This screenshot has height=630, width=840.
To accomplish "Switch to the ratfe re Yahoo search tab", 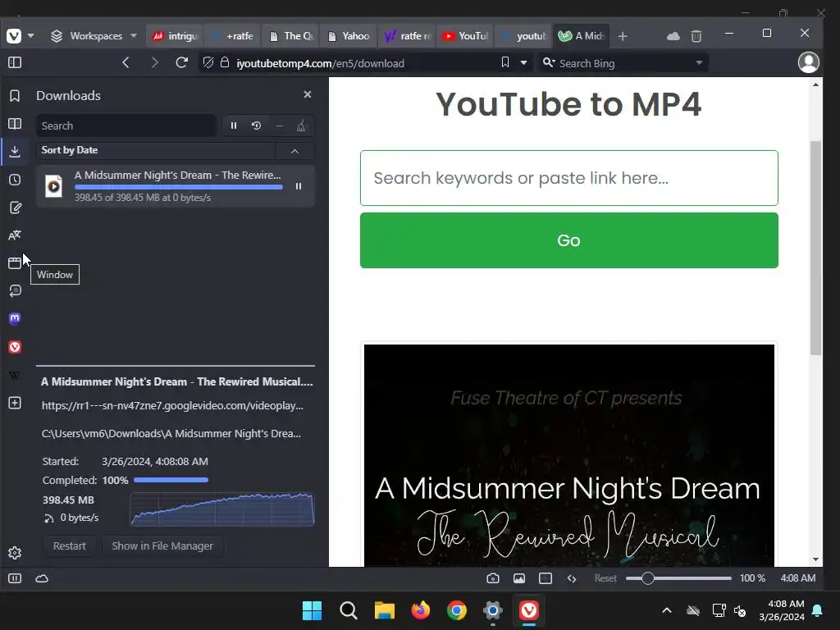I will tap(407, 36).
